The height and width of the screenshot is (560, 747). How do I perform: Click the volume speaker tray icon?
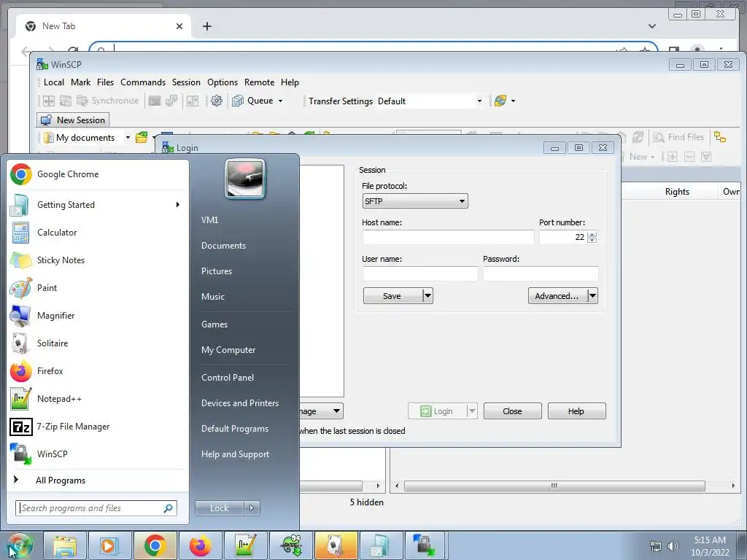tap(673, 546)
